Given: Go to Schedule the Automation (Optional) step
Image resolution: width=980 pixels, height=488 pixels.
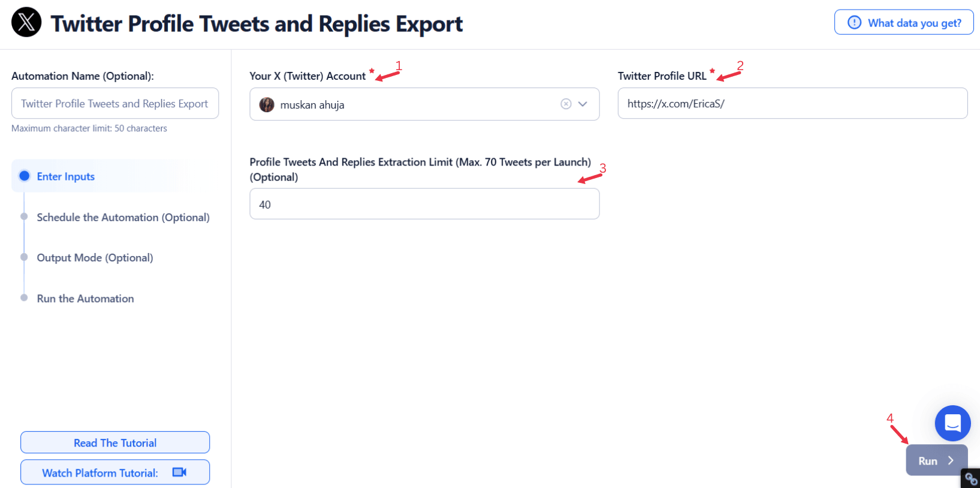Looking at the screenshot, I should pos(123,218).
